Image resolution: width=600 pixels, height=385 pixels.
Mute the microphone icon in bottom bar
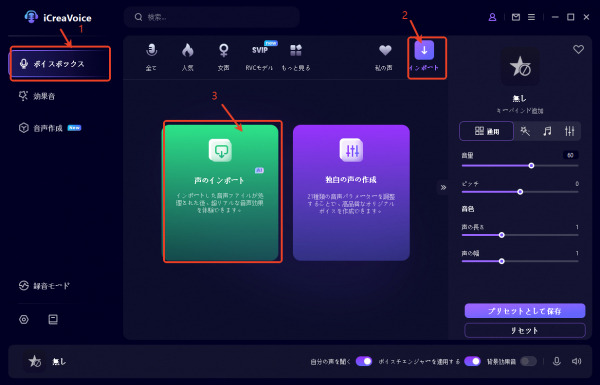click(x=557, y=361)
